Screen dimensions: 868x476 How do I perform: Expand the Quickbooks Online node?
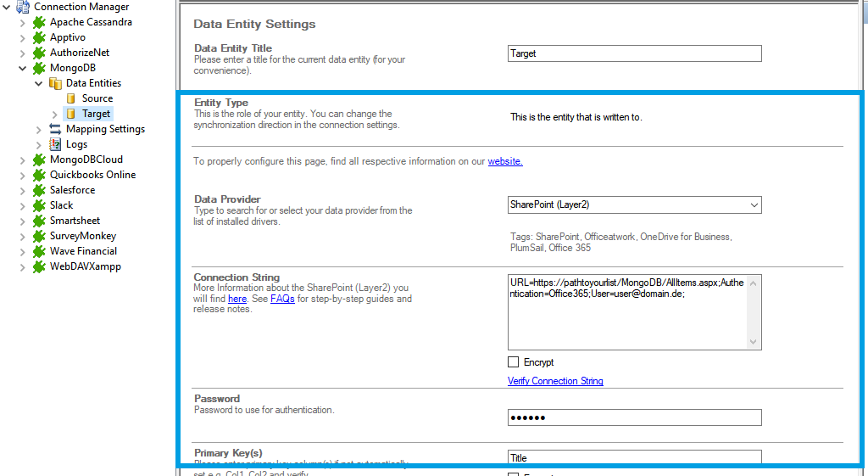point(23,175)
